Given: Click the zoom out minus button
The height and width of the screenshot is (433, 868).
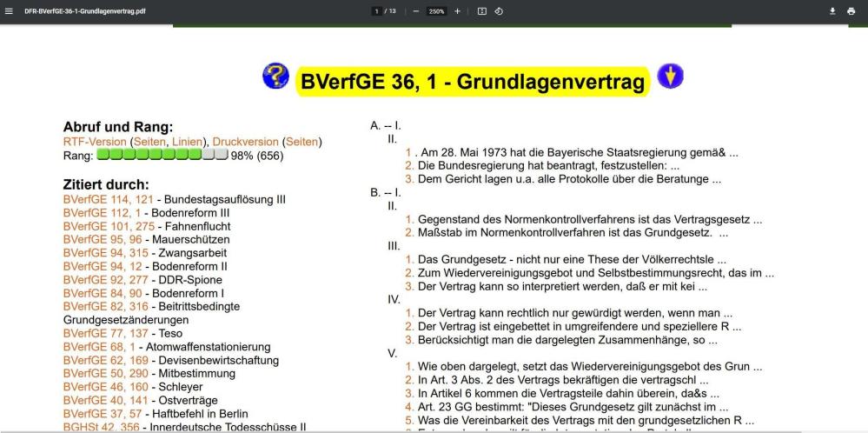Looking at the screenshot, I should (x=416, y=10).
